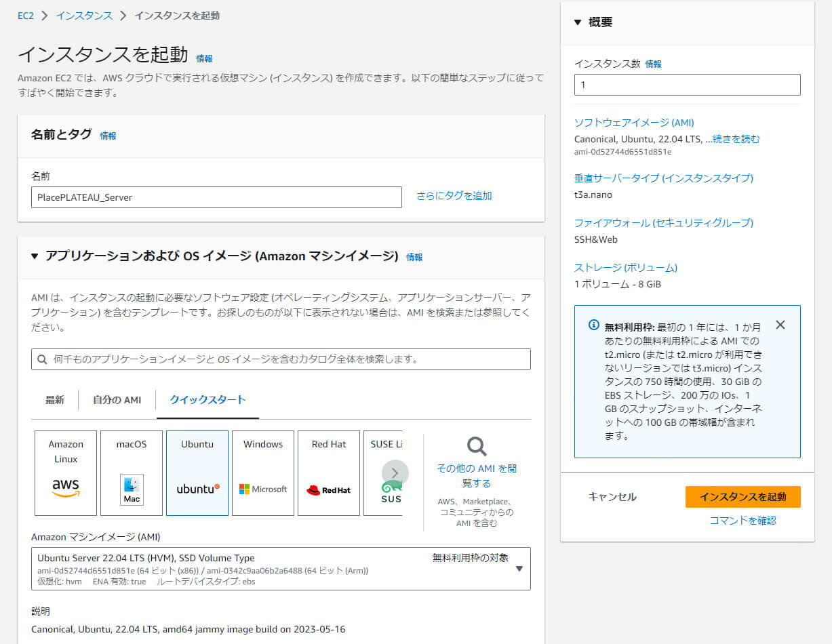Click the right arrow to show more OS tiles

coord(395,473)
